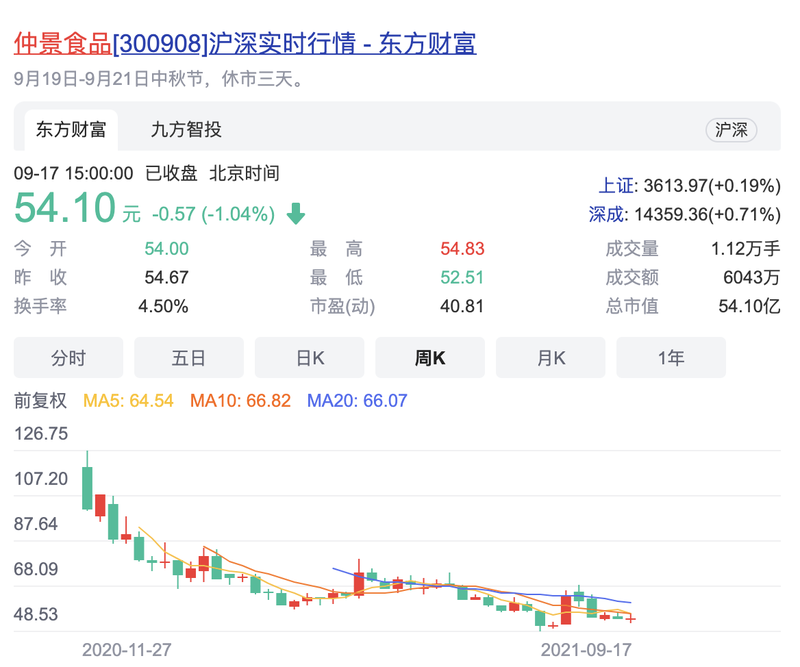800x667 pixels.
Task: Click the MA5: 64.54 indicator
Action: pos(129,401)
